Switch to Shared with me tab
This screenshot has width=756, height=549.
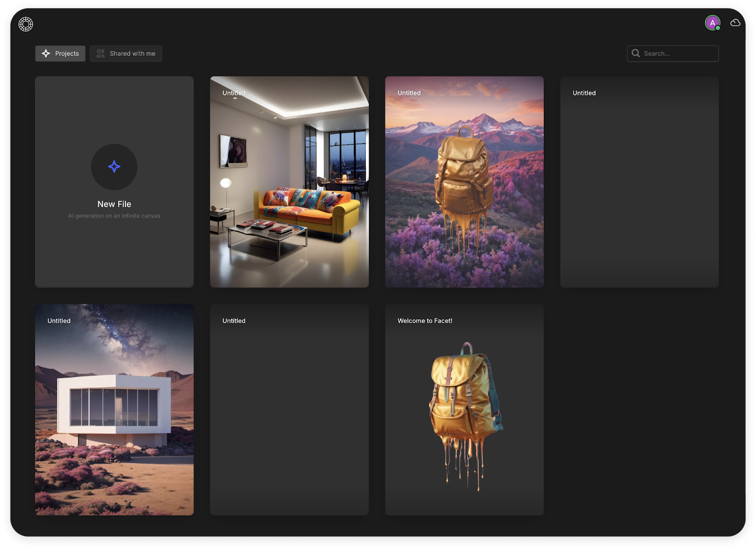[x=126, y=53]
